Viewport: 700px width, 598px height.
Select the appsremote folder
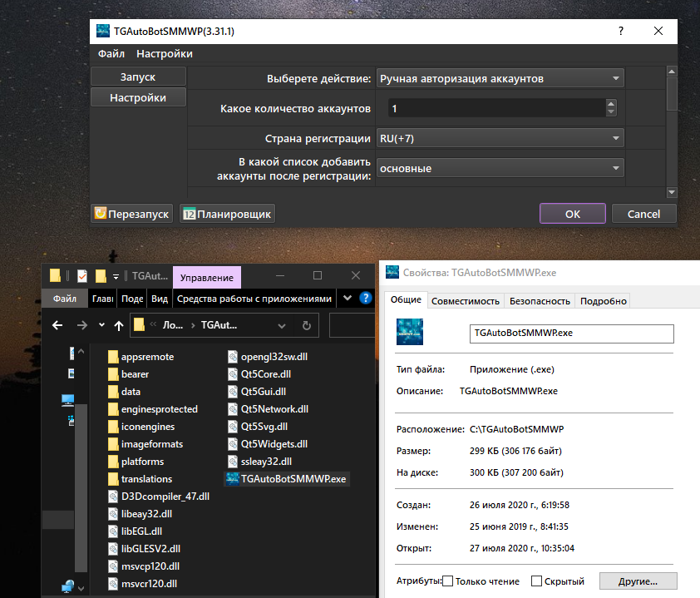pyautogui.click(x=141, y=357)
